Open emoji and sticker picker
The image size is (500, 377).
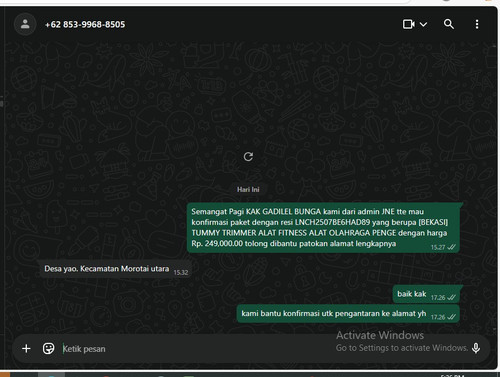pyautogui.click(x=48, y=349)
